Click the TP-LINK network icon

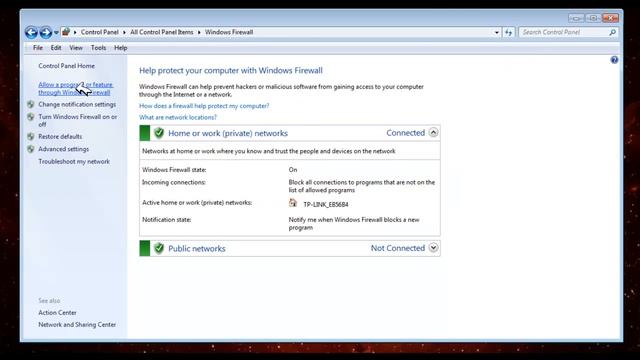[293, 203]
